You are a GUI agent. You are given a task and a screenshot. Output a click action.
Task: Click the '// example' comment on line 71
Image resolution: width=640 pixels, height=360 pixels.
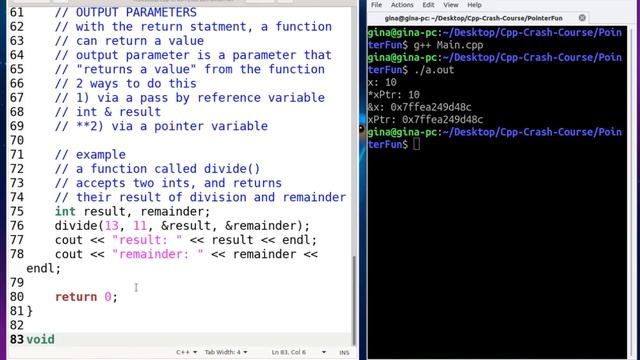[x=90, y=155]
